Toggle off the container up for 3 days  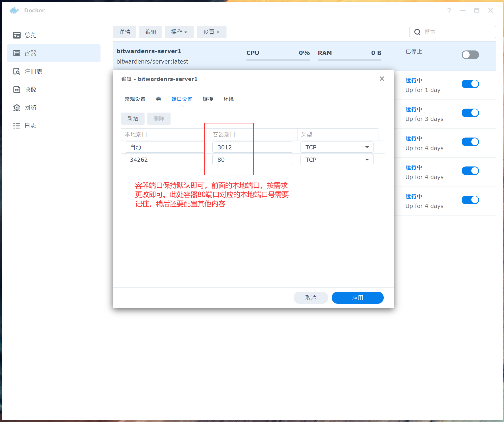pyautogui.click(x=470, y=113)
